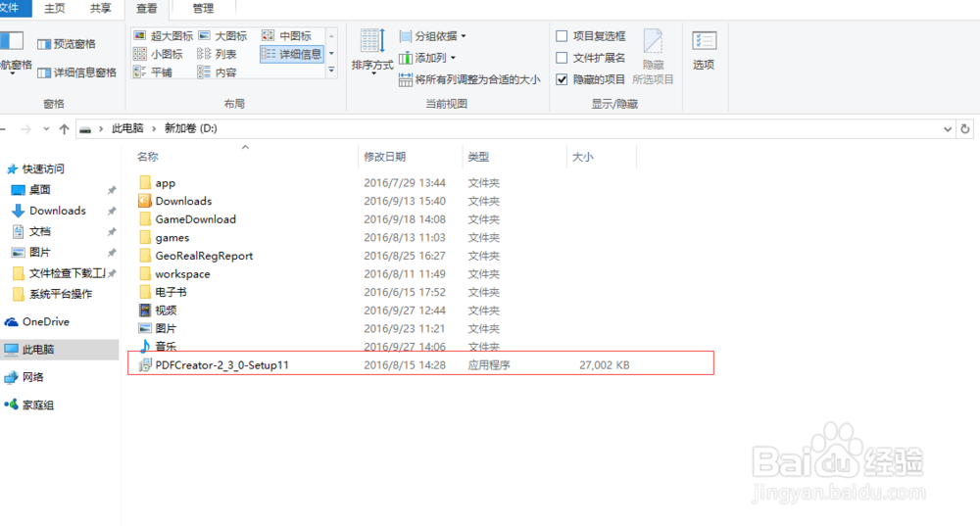Select OneDrive in navigation pane
This screenshot has width=980, height=526.
tap(37, 321)
